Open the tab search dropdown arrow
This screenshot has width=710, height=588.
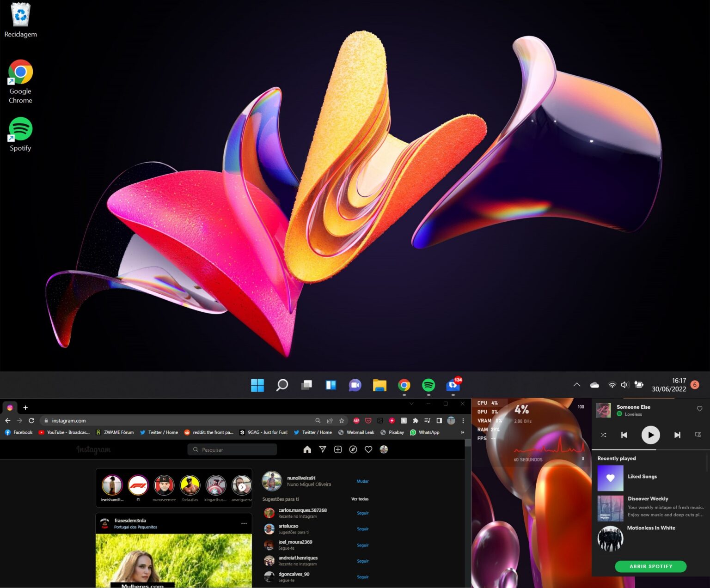click(411, 403)
